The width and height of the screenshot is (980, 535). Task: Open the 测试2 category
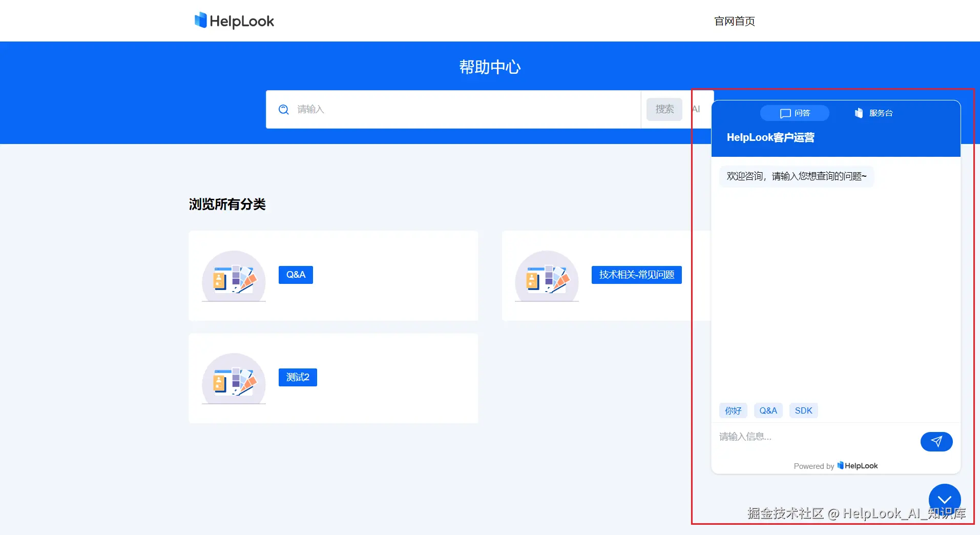[x=298, y=377]
